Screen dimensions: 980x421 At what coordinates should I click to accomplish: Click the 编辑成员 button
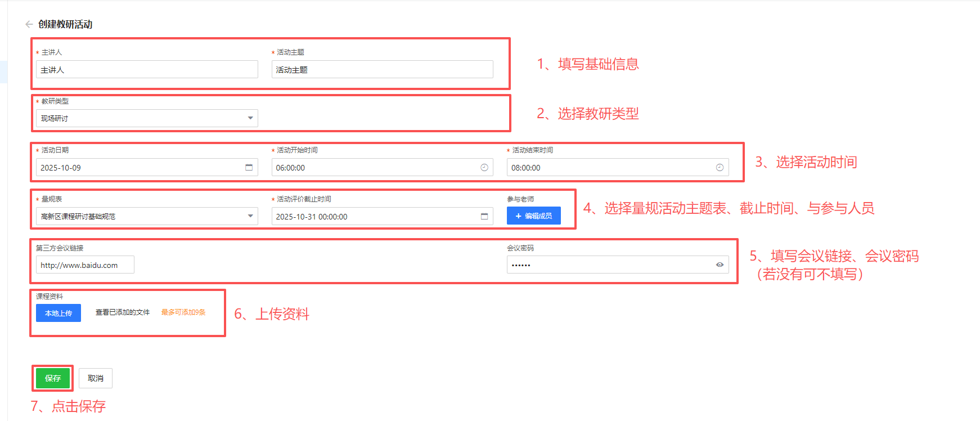533,216
